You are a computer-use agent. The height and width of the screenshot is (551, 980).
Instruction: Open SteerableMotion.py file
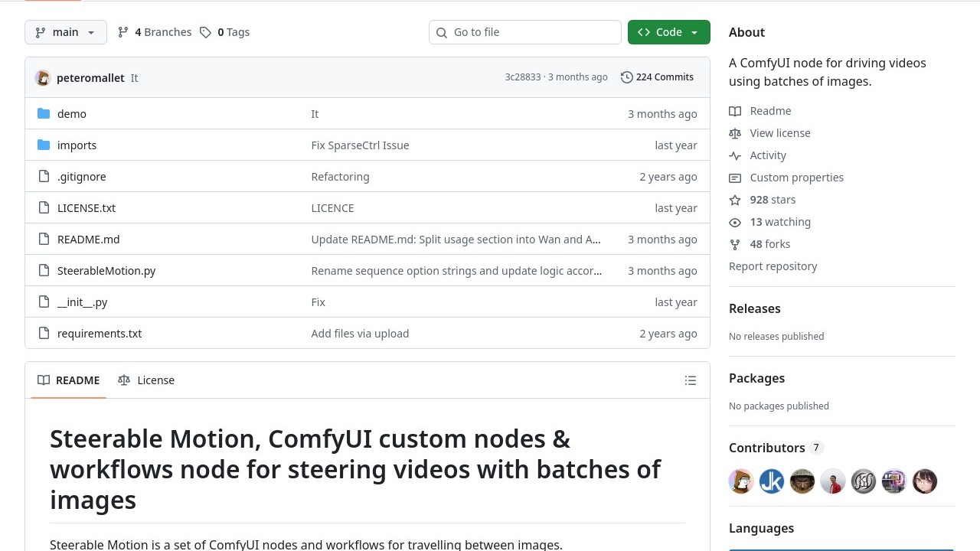pos(106,271)
